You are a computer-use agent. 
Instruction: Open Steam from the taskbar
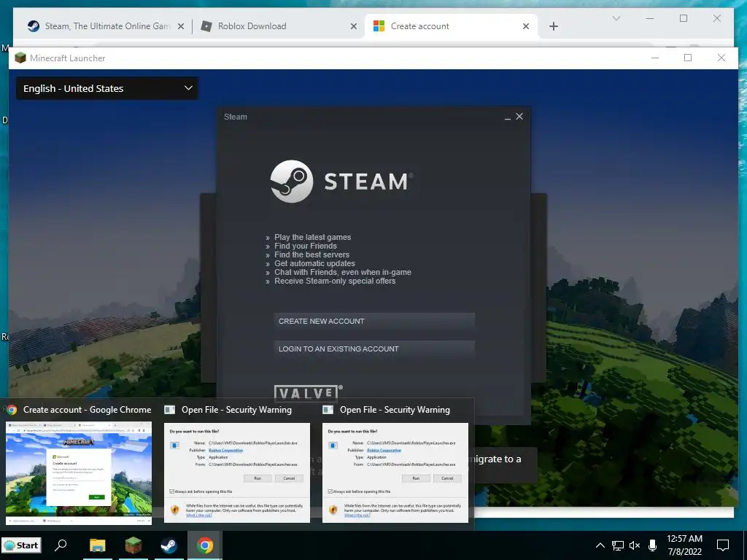[x=169, y=545]
